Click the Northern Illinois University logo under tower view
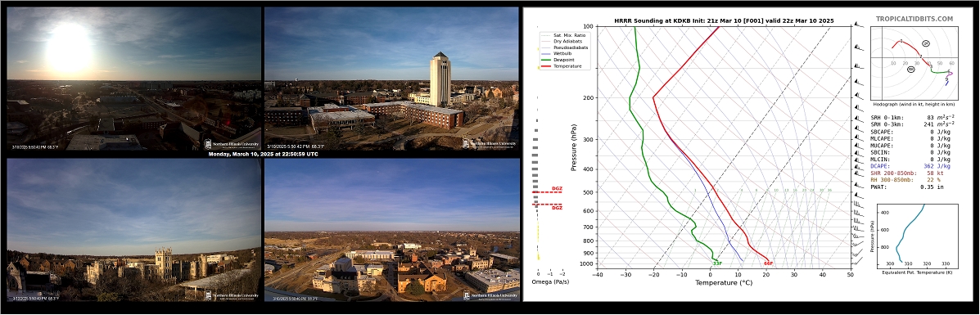This screenshot has height=315, width=980. point(490,143)
